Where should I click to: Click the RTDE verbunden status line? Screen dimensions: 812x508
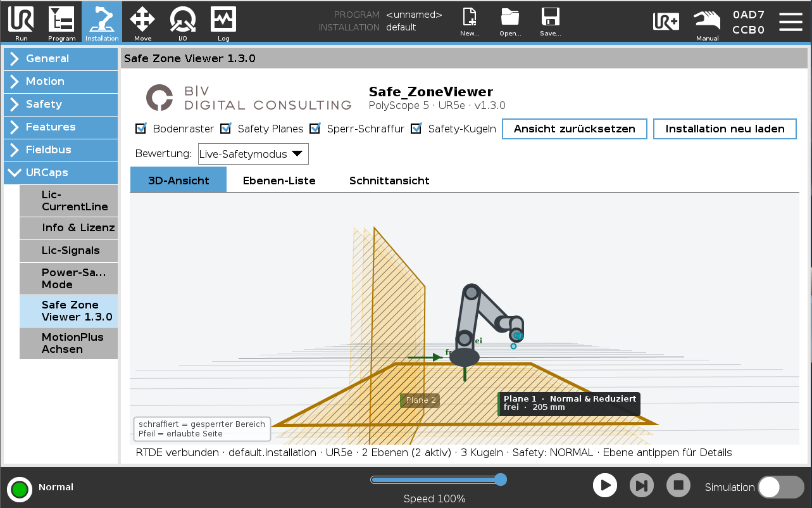pos(434,453)
